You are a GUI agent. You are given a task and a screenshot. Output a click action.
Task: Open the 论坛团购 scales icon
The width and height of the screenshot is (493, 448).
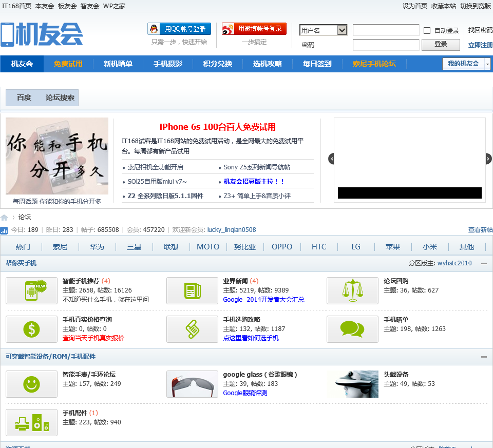(x=352, y=290)
